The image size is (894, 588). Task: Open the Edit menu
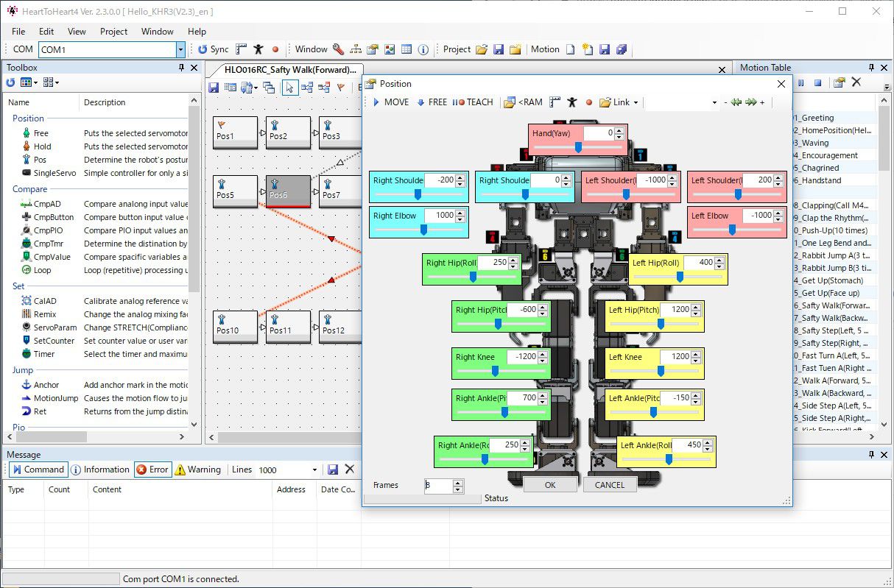tap(46, 32)
